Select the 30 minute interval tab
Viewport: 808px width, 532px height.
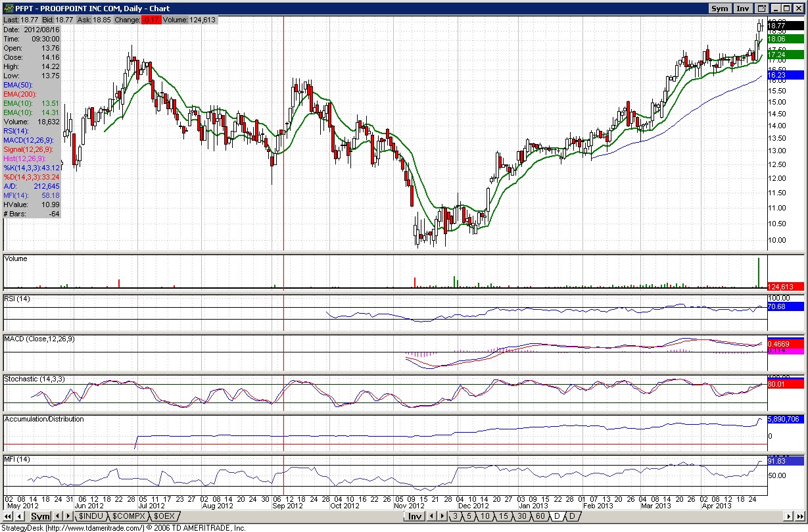[521, 516]
